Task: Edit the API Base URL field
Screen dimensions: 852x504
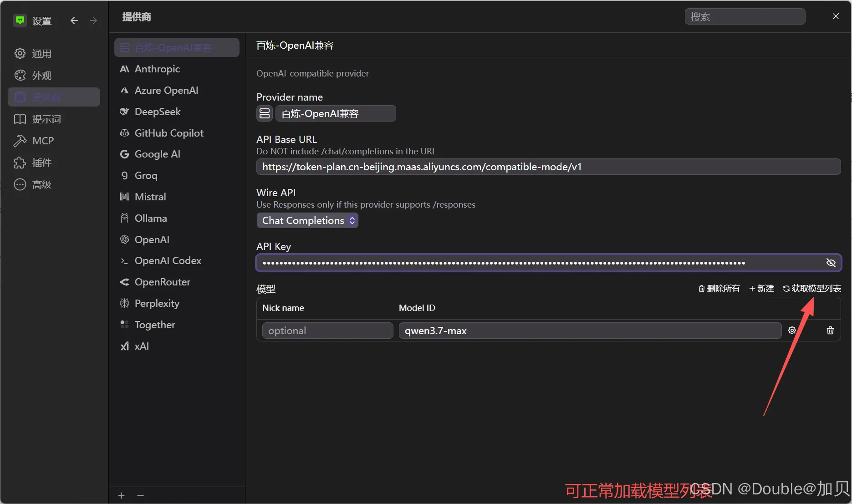Action: click(549, 167)
